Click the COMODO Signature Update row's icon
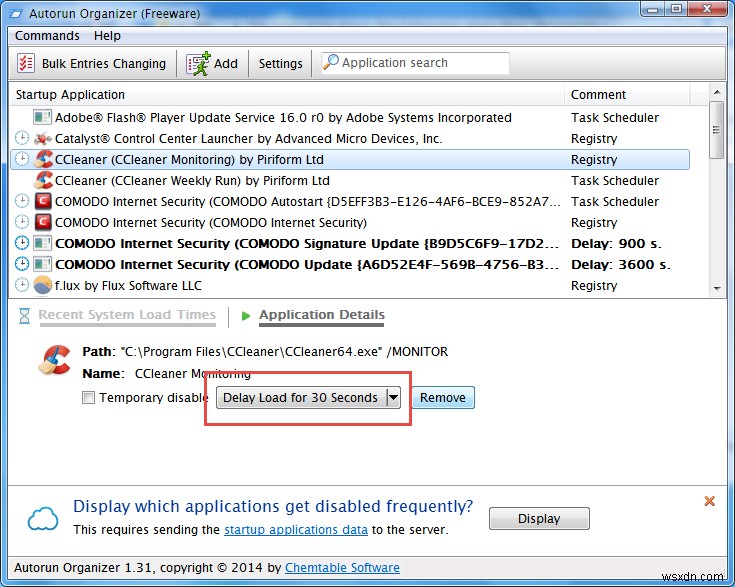This screenshot has width=735, height=587. 43,243
